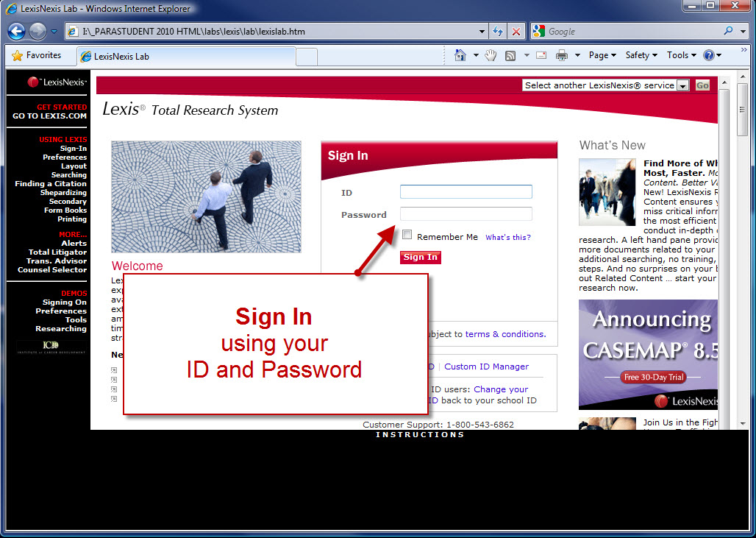756x538 pixels.
Task: Open the Google search options dropdown arrow
Action: pos(741,32)
